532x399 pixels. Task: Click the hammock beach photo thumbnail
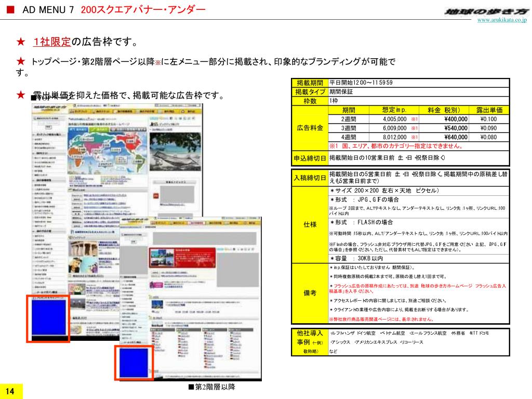(x=175, y=152)
